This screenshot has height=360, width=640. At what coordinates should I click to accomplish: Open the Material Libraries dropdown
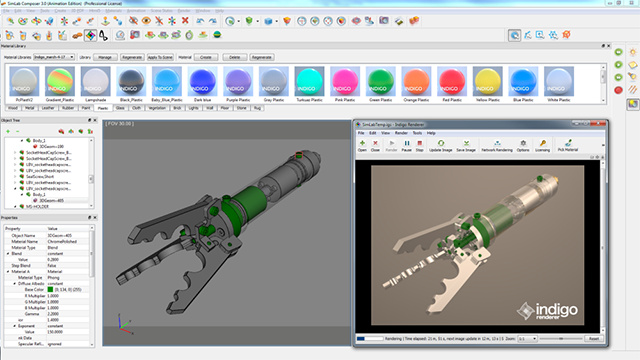coord(54,57)
